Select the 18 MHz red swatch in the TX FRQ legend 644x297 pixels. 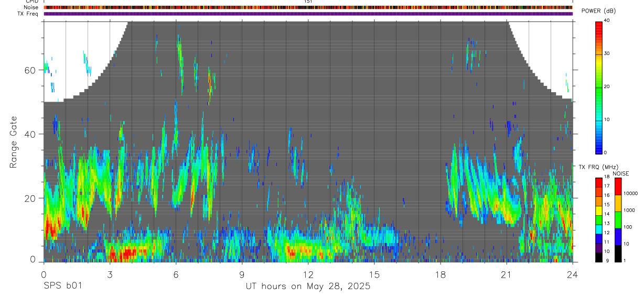point(599,183)
